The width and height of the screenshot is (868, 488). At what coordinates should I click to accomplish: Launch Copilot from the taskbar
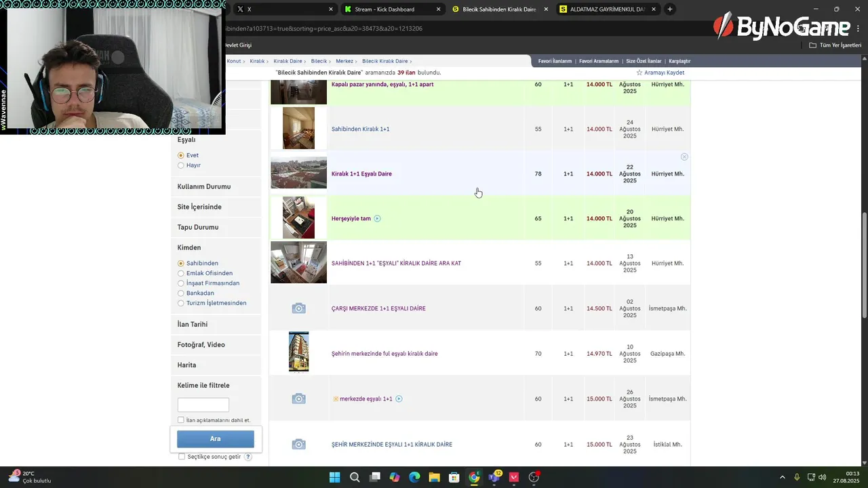(x=395, y=477)
